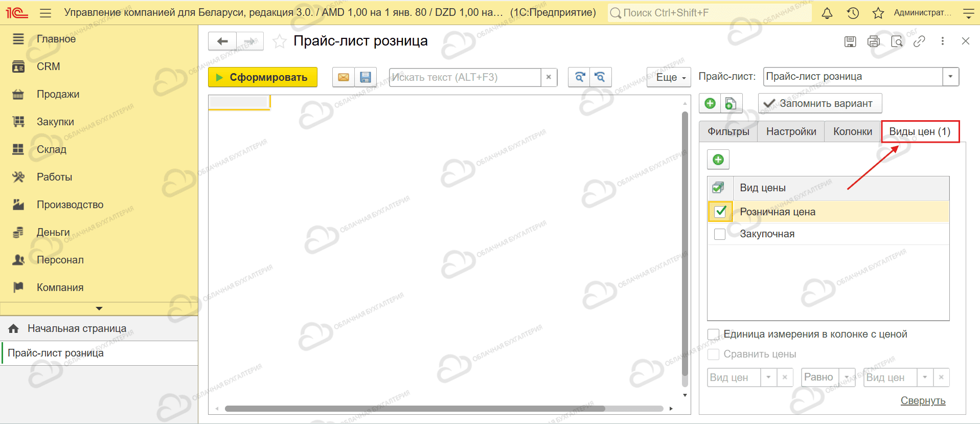Find next occurrence of the search text
The image size is (980, 424).
click(x=579, y=77)
